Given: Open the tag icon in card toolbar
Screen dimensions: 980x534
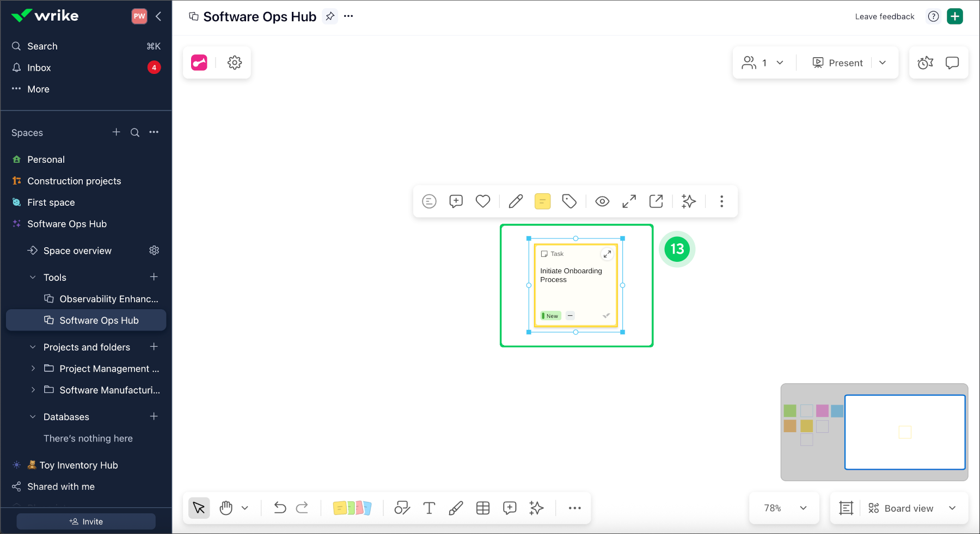Looking at the screenshot, I should tap(569, 201).
